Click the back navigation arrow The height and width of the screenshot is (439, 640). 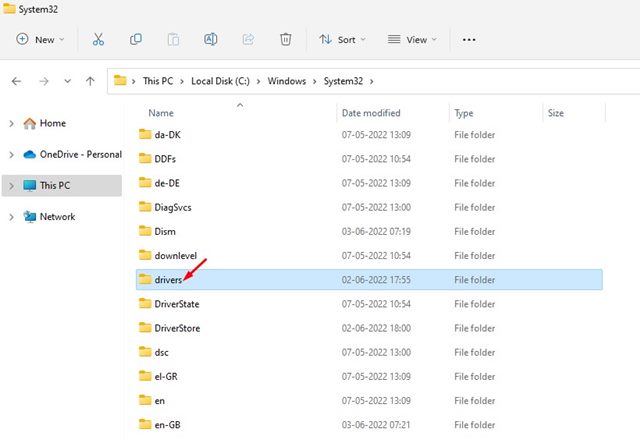click(x=17, y=80)
